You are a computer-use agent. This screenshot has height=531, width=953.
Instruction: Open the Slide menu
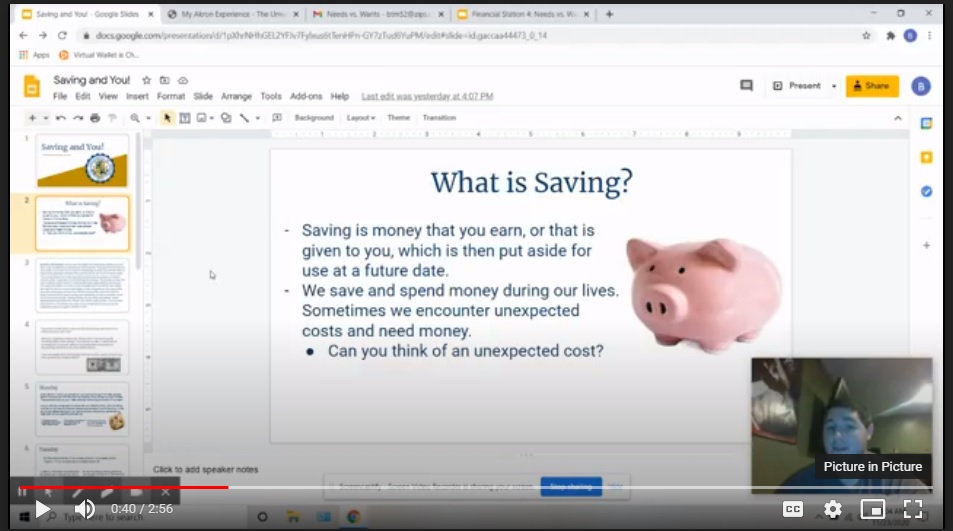(x=203, y=96)
